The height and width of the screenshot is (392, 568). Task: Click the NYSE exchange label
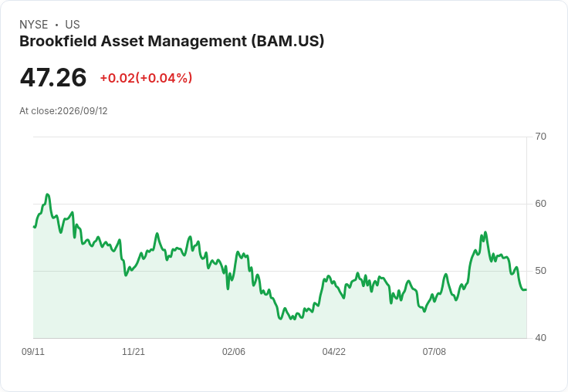(34, 25)
